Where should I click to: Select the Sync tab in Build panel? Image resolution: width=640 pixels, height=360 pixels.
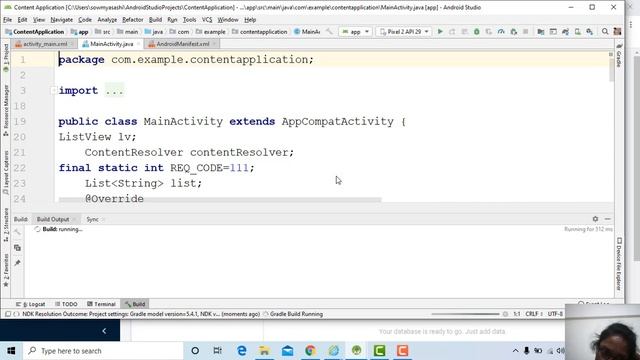[x=93, y=219]
